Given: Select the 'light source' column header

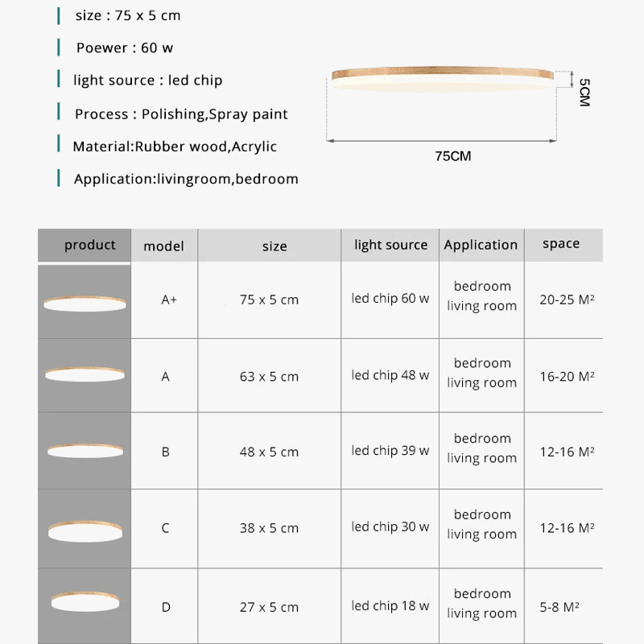Looking at the screenshot, I should point(390,245).
